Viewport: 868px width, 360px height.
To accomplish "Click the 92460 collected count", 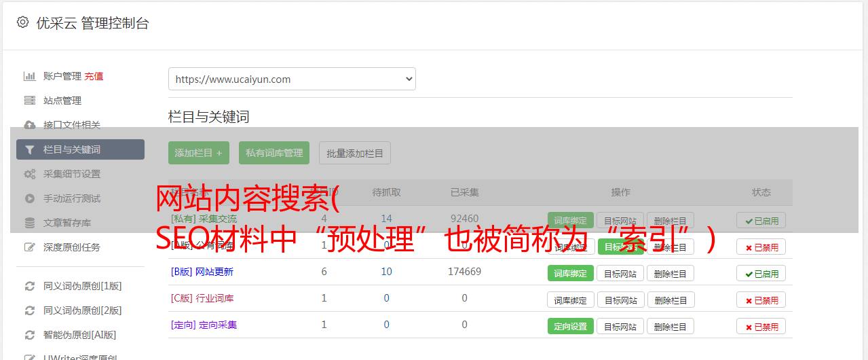I will pyautogui.click(x=464, y=219).
